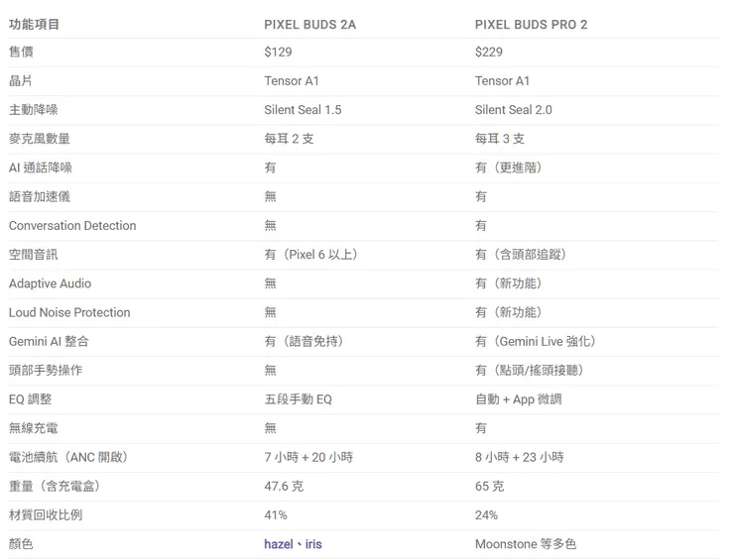Viewport: 734px width, 560px height.
Task: Click the 47.6 克 weight cell
Action: click(x=284, y=486)
